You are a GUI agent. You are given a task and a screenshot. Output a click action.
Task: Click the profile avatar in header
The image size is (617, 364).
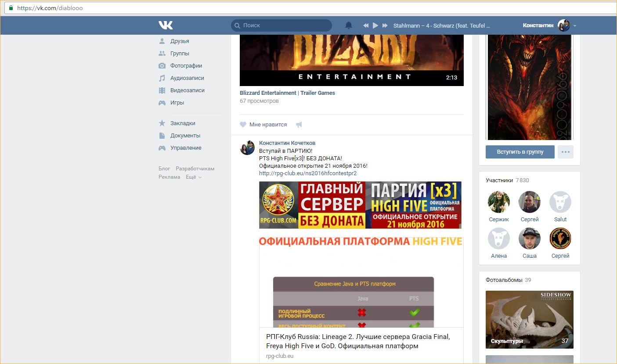[564, 25]
